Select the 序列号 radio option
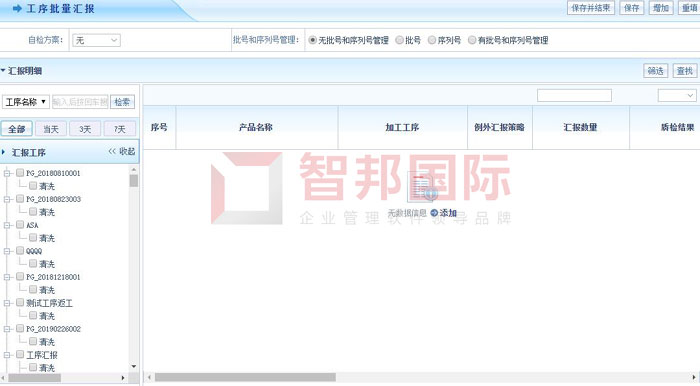 [432, 40]
